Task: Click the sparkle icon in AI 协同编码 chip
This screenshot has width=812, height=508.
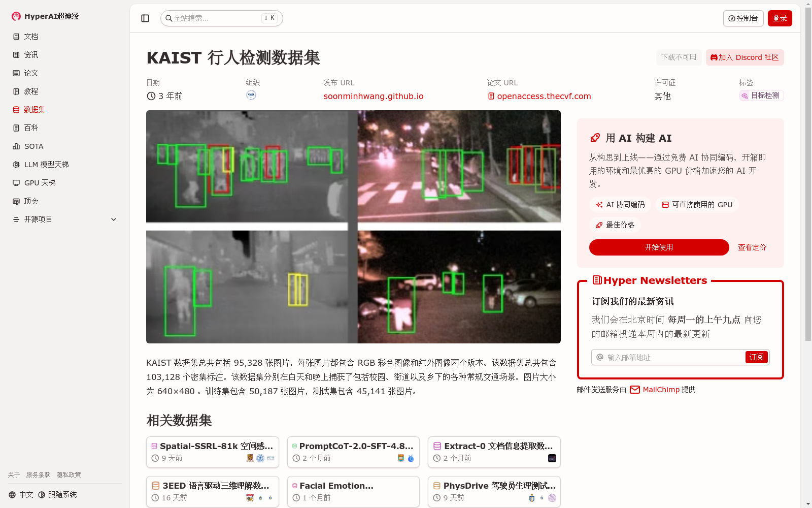Action: (x=599, y=205)
